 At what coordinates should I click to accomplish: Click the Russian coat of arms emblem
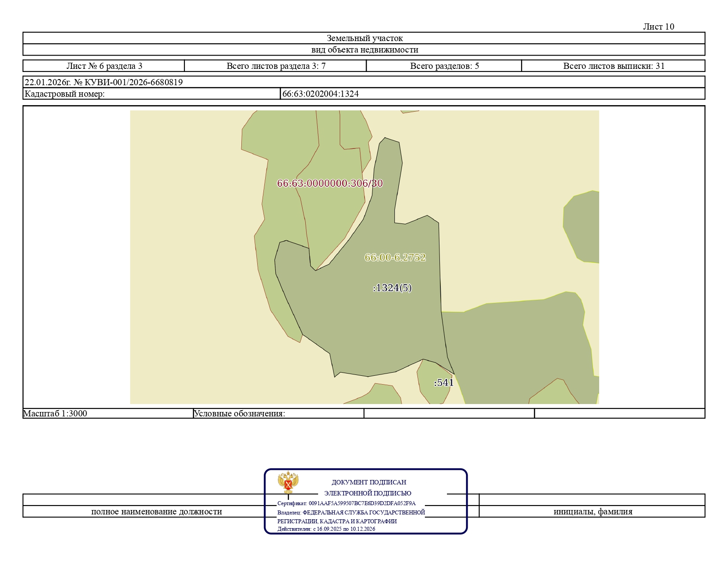(x=288, y=483)
